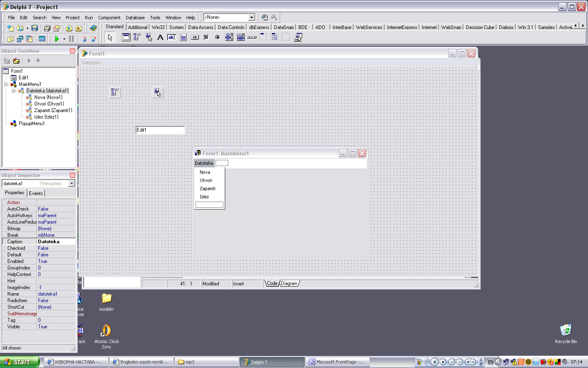Select the ScrollBar component in palette
This screenshot has height=368, width=588.
pyautogui.click(x=252, y=37)
